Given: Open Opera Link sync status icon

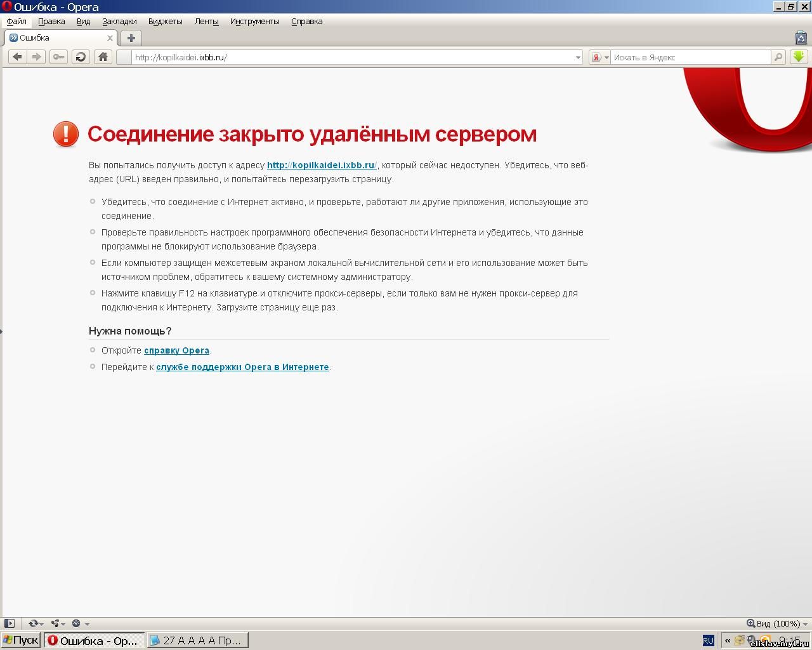Looking at the screenshot, I should pos(33,623).
